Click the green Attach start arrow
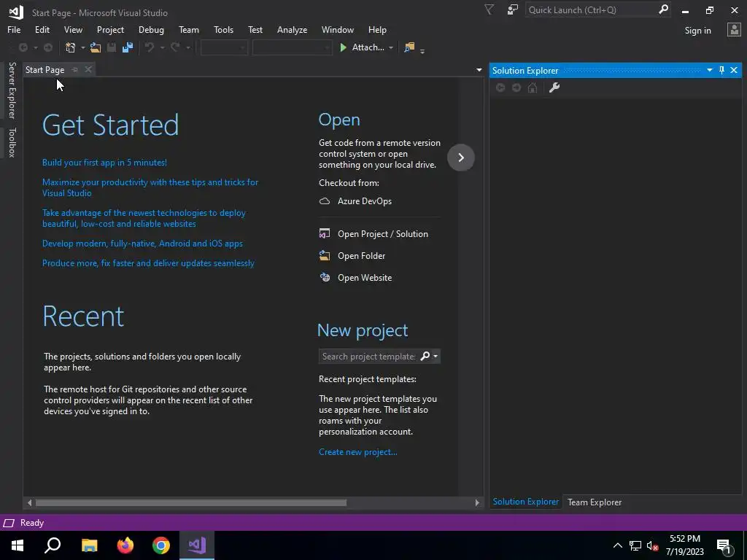This screenshot has height=560, width=747. (343, 47)
